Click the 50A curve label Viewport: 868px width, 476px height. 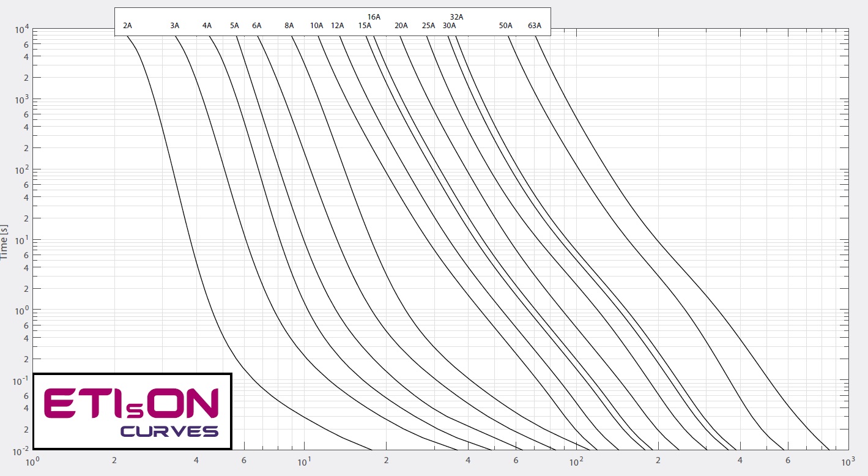pyautogui.click(x=505, y=26)
